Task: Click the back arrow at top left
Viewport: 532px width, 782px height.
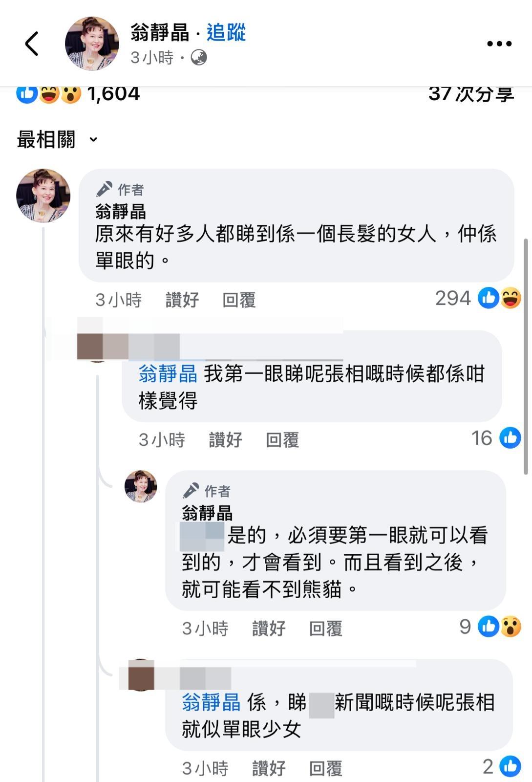Action: point(32,43)
